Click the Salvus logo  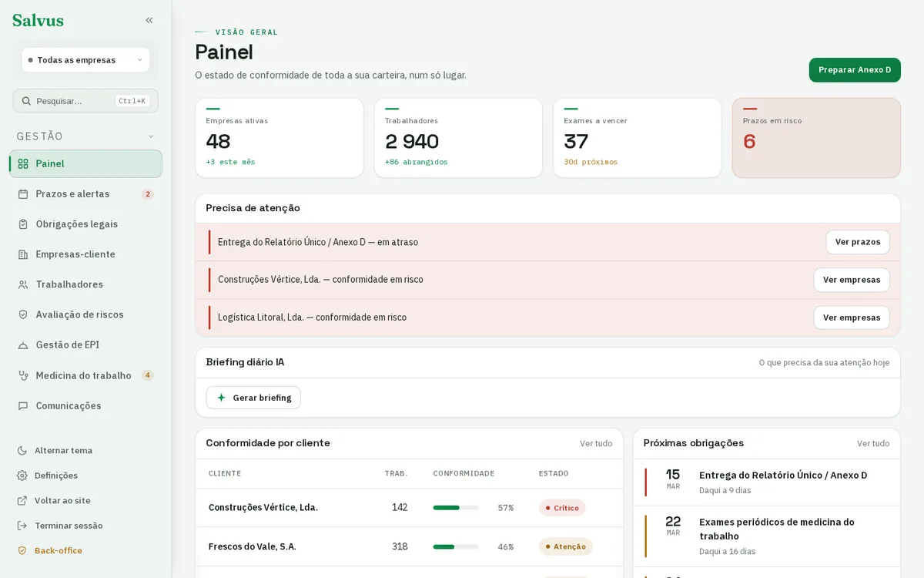(38, 21)
